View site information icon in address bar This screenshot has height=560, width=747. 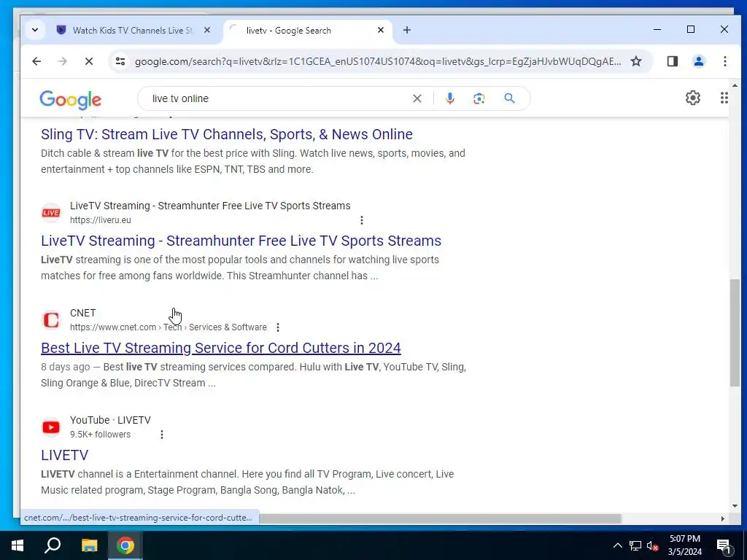click(x=120, y=61)
